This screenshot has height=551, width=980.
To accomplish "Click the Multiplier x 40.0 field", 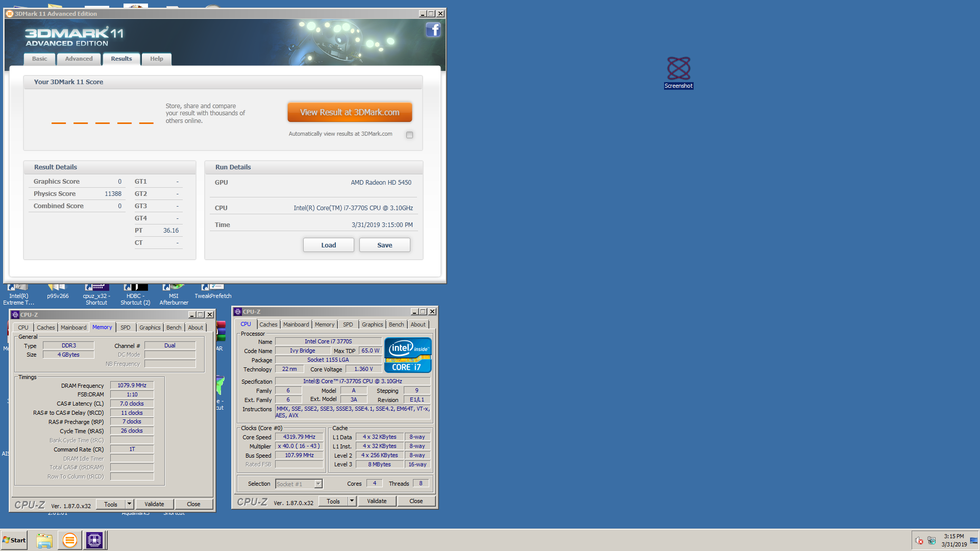I will [299, 446].
